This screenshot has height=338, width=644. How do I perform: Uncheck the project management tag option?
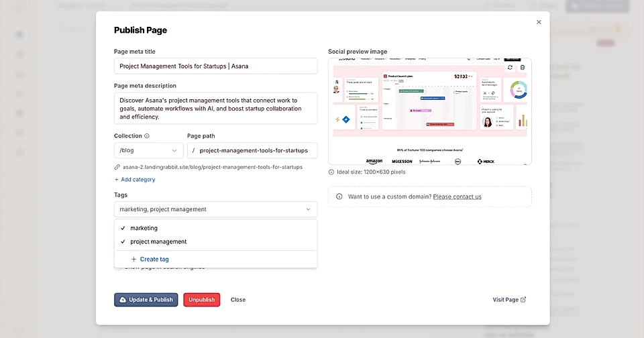pos(215,241)
